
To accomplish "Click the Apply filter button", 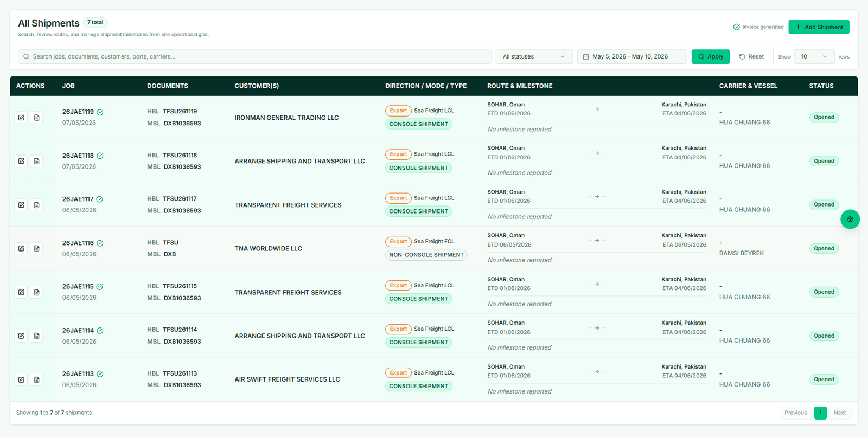I will coord(711,56).
